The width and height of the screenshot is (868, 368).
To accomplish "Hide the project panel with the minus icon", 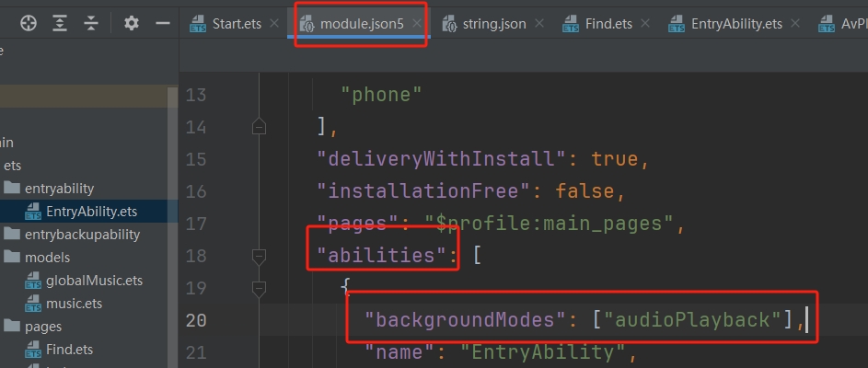I will tap(162, 23).
